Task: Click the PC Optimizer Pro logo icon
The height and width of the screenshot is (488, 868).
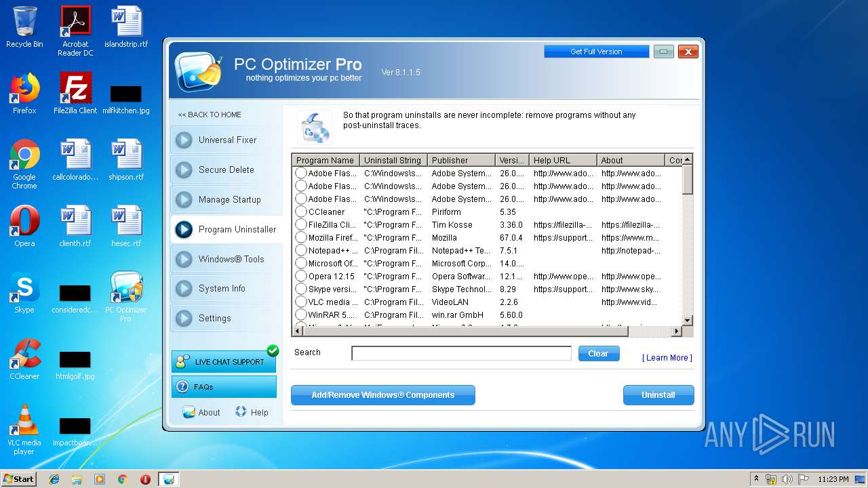Action: pyautogui.click(x=198, y=71)
